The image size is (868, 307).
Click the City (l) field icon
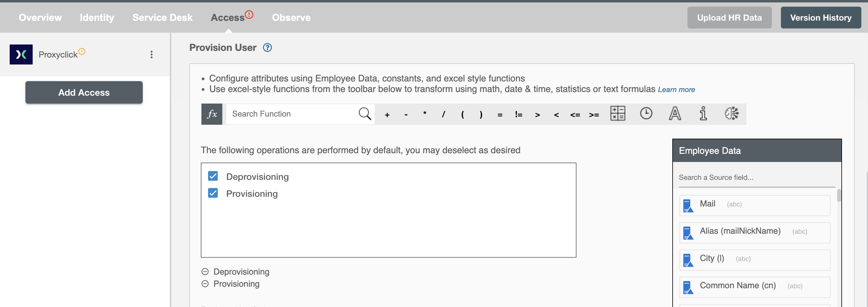(x=688, y=260)
